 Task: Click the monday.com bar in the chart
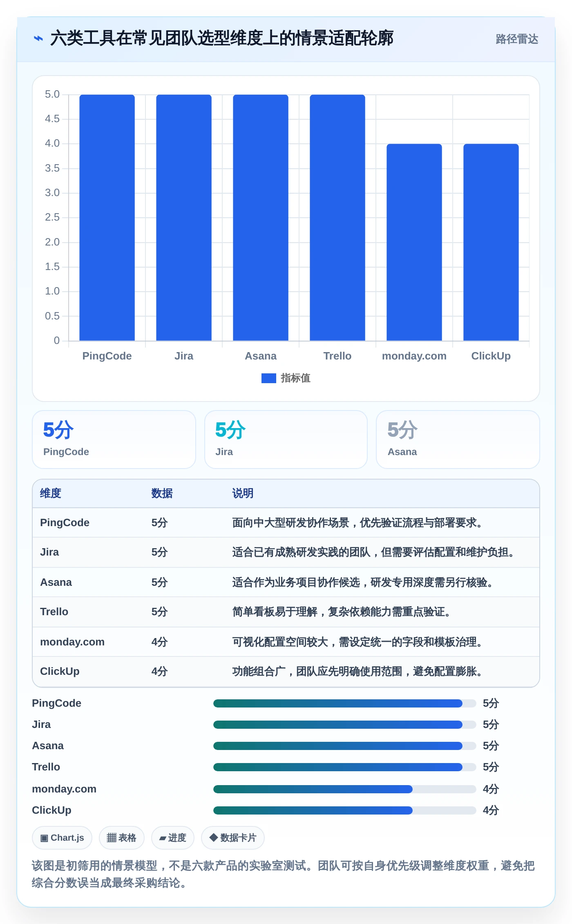(414, 242)
